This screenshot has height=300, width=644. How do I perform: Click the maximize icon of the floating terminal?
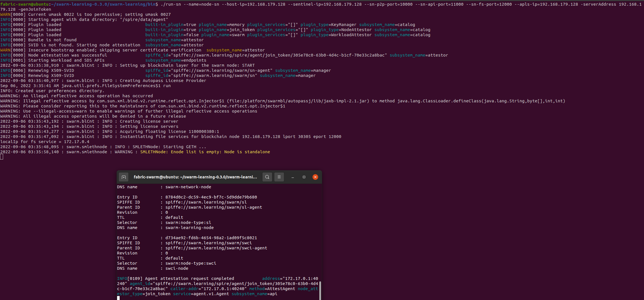click(x=304, y=177)
